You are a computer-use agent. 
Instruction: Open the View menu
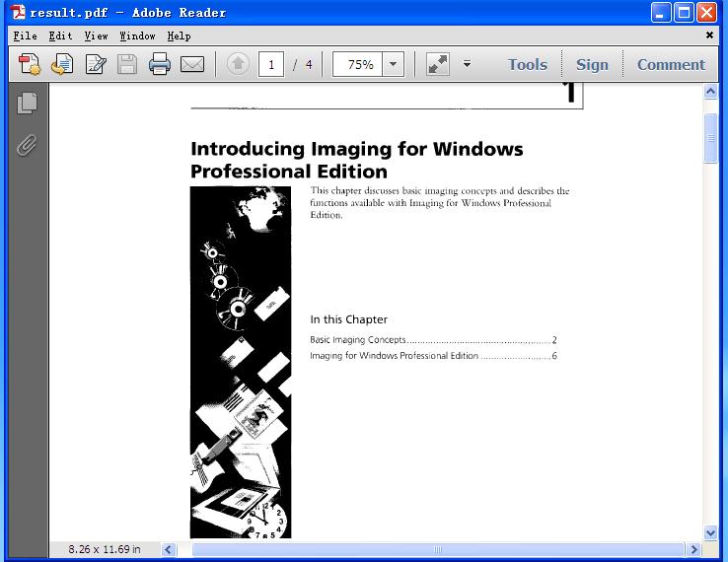pos(96,35)
